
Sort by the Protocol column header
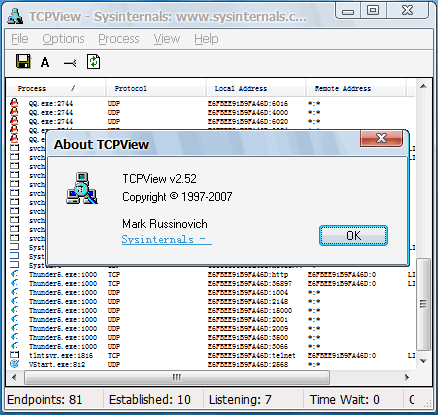tap(156, 88)
